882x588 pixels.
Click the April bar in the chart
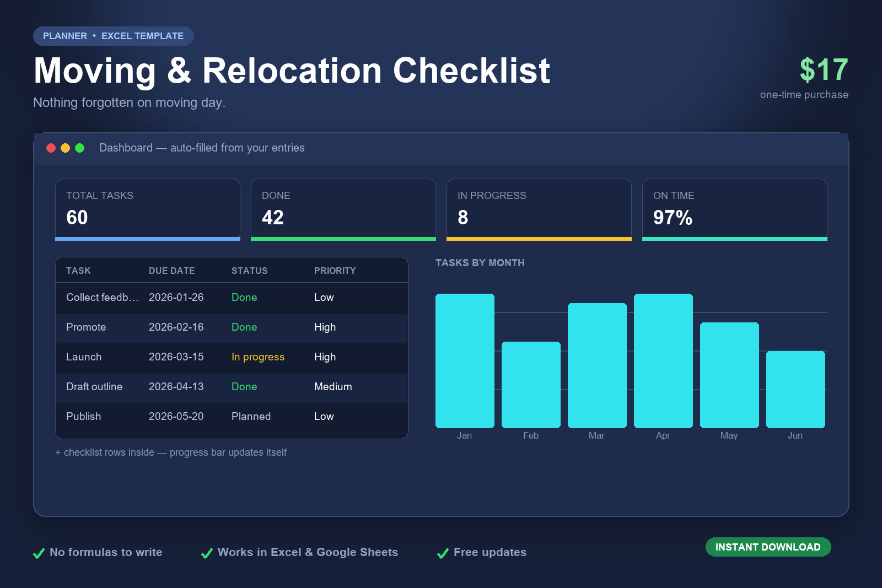point(663,361)
